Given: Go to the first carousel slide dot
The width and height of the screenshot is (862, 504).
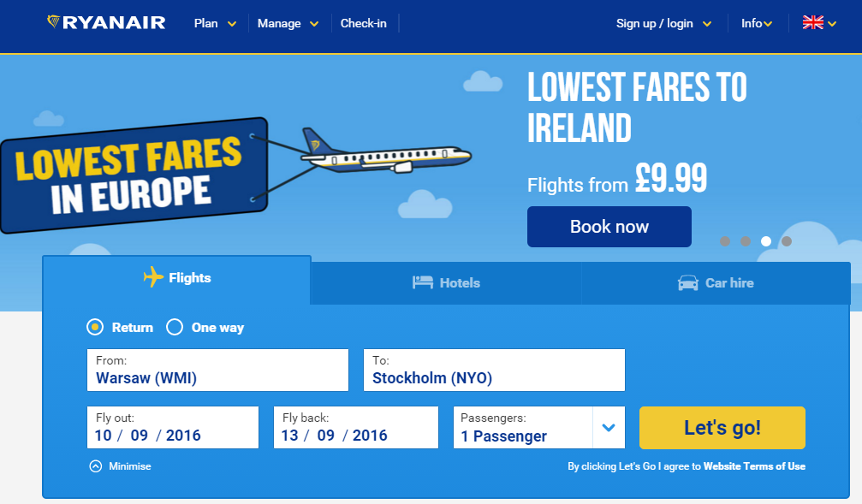Looking at the screenshot, I should (725, 241).
